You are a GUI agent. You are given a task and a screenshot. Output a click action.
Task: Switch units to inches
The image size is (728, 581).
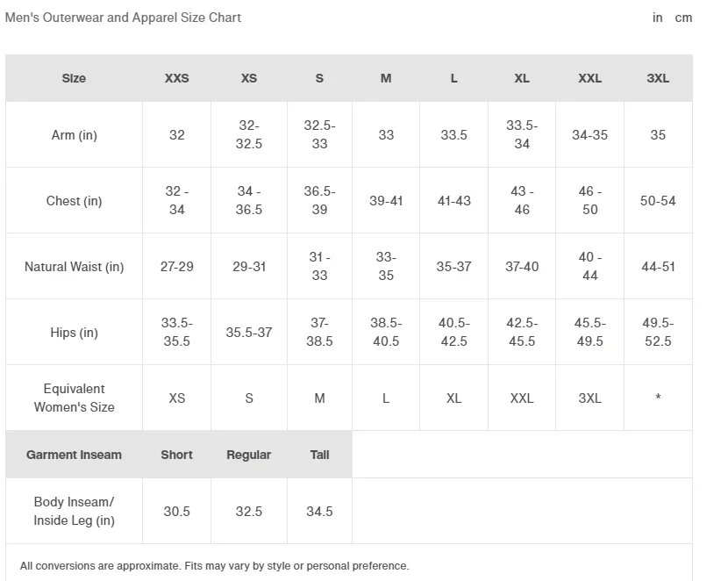657,18
